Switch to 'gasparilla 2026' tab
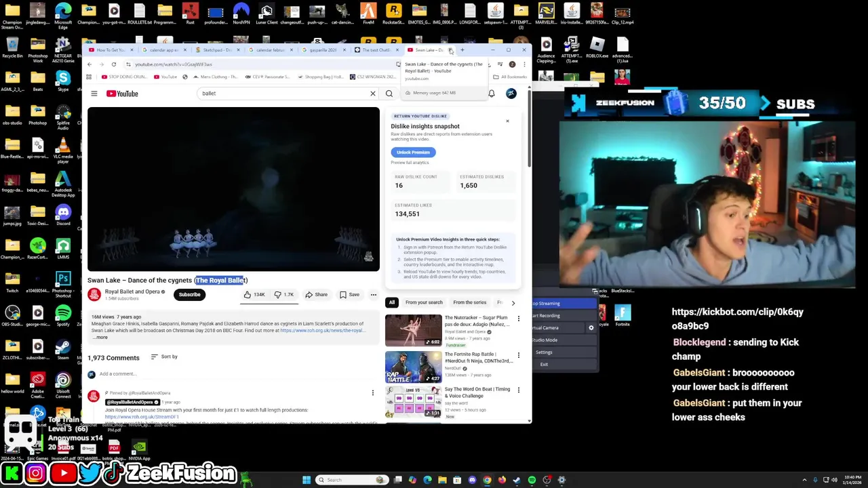 323,50
